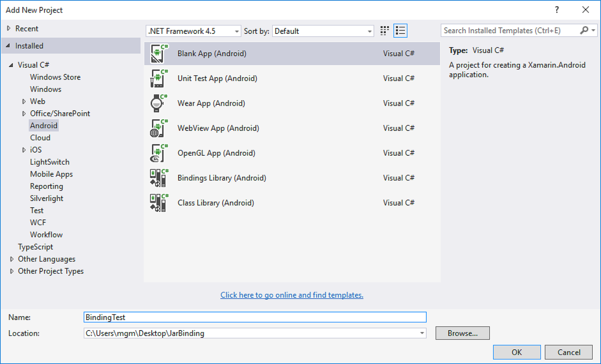The image size is (601, 364).
Task: Select the Unit Test App (Android) label
Action: pos(217,78)
